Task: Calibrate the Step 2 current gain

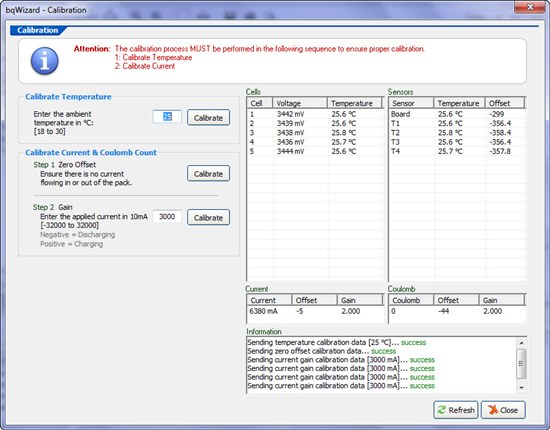Action: point(208,217)
